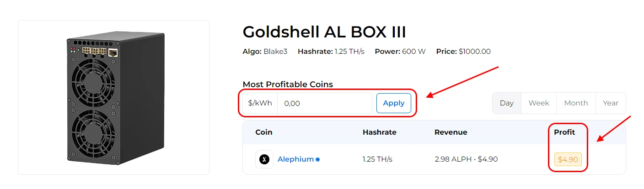Image resolution: width=644 pixels, height=189 pixels.
Task: Select the Day period tab
Action: point(507,103)
